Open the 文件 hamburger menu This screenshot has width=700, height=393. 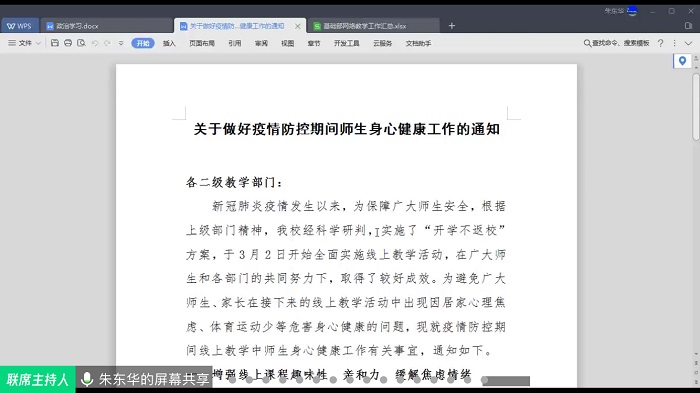tap(20, 43)
